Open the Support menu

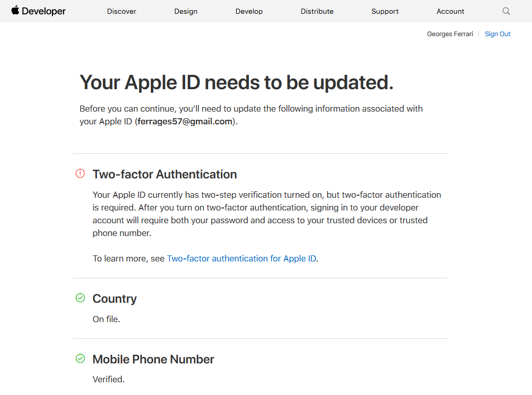[385, 11]
